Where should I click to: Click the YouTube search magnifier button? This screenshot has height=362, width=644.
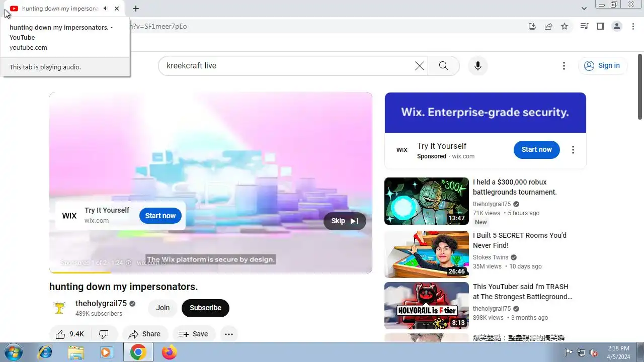444,66
